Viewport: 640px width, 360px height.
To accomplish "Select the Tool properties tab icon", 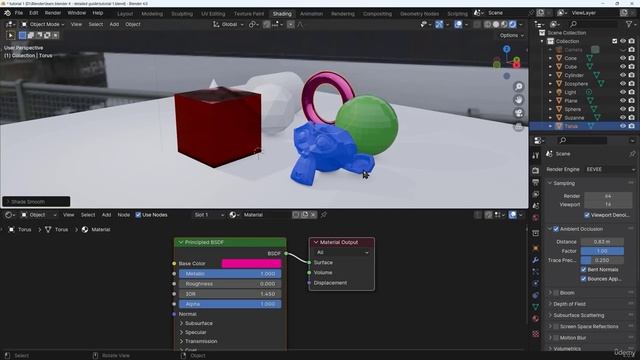I will click(536, 155).
